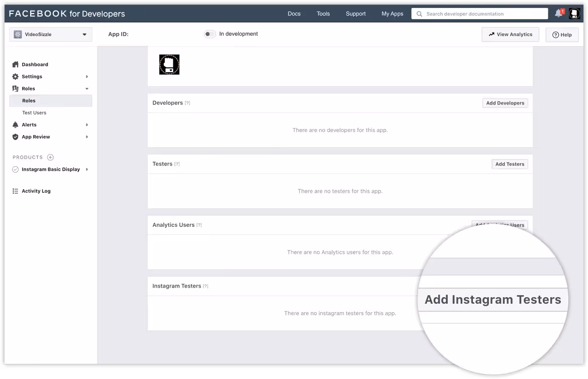Click the Help button
The height and width of the screenshot is (379, 588).
pyautogui.click(x=562, y=35)
